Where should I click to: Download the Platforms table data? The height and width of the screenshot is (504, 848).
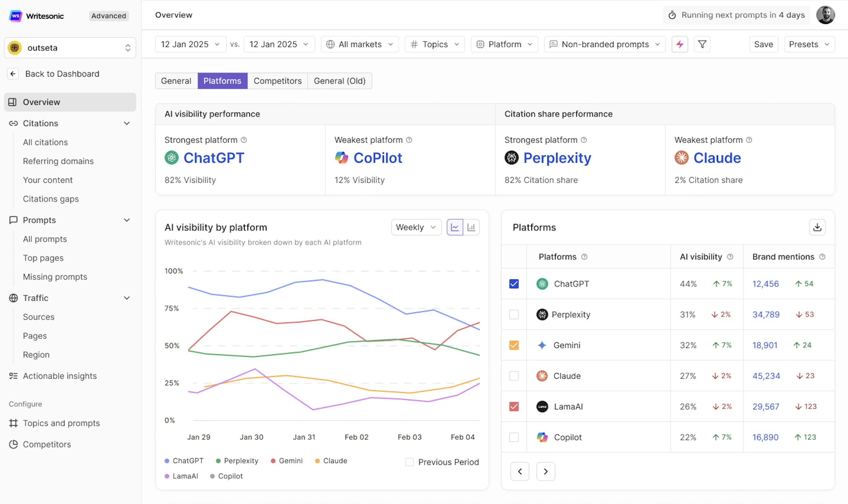(x=817, y=227)
